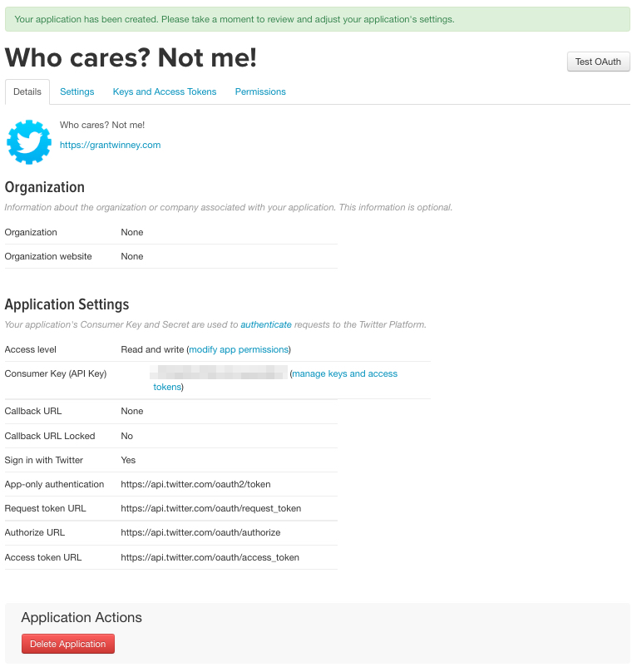
Task: Click the Application Actions heading
Action: [x=81, y=617]
